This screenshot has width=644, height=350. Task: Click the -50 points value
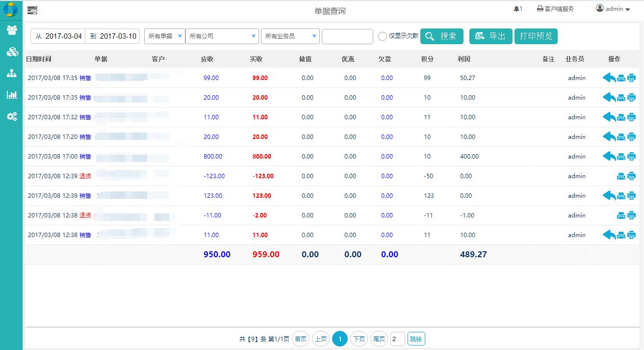click(x=429, y=176)
